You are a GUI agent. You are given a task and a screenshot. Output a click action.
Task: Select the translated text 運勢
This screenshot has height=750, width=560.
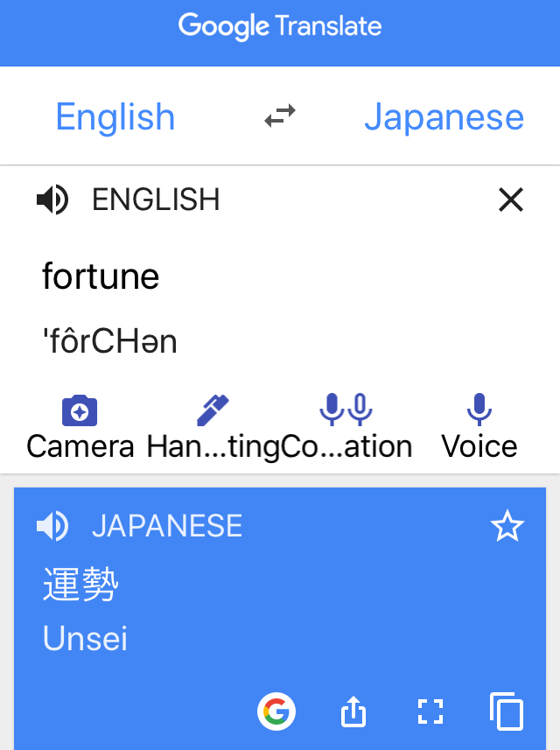coord(80,584)
